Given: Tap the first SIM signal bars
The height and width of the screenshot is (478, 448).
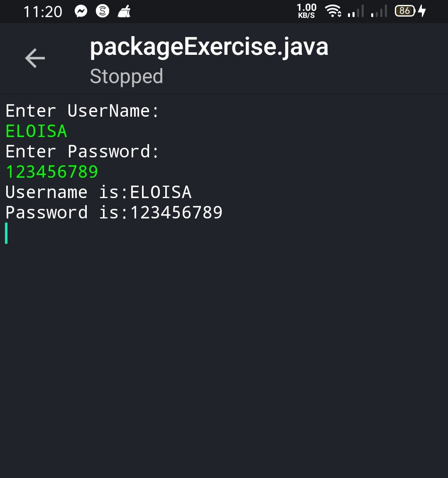Looking at the screenshot, I should (356, 11).
